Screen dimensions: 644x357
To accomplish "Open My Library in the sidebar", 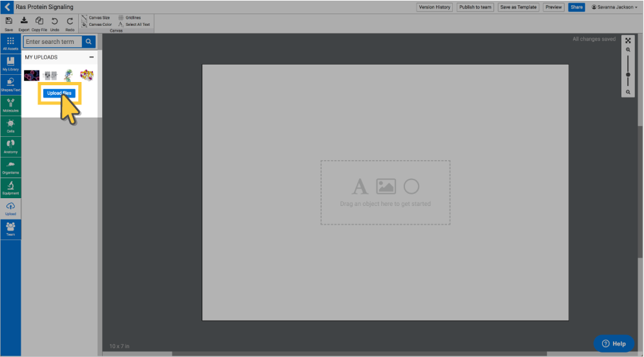I will click(11, 64).
